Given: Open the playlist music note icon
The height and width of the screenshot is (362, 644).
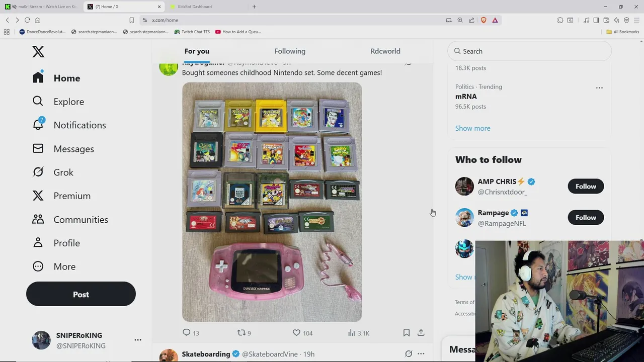Looking at the screenshot, I should (586, 20).
